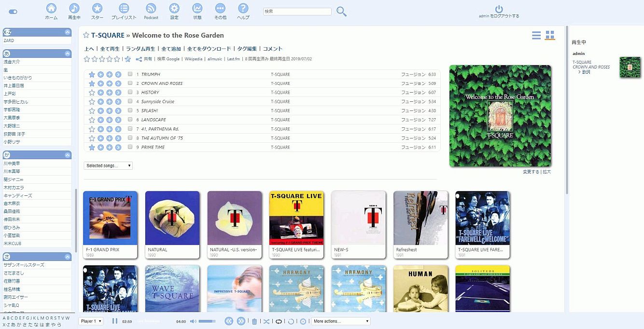Add PRIME TIME to play queue
The width and height of the screenshot is (644, 329).
[110, 148]
